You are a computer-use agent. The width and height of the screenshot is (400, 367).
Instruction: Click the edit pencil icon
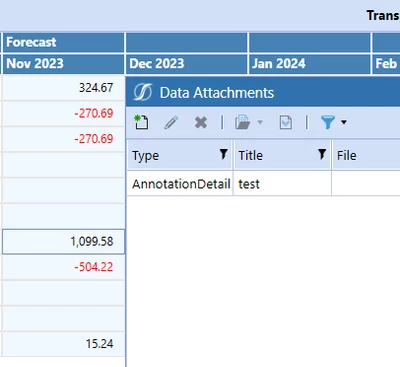[171, 123]
